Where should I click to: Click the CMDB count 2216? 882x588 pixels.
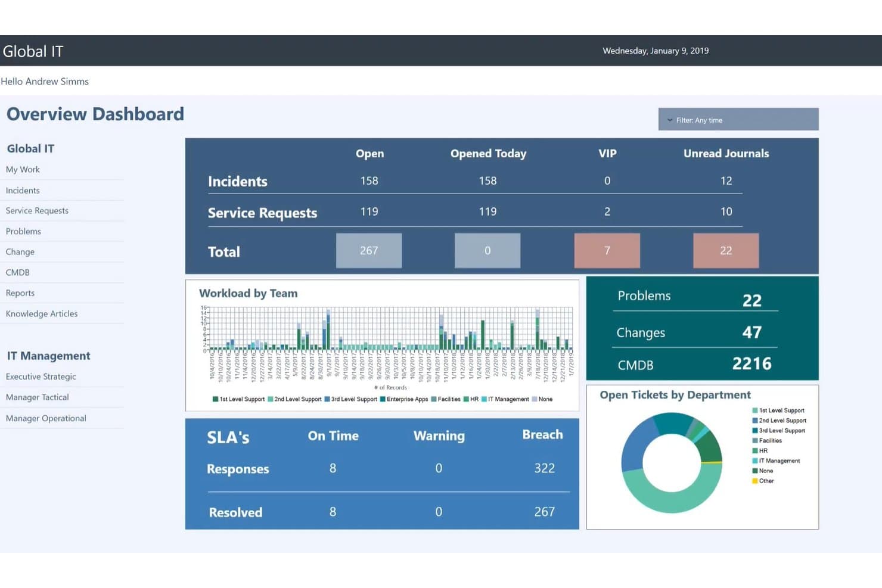[751, 364]
